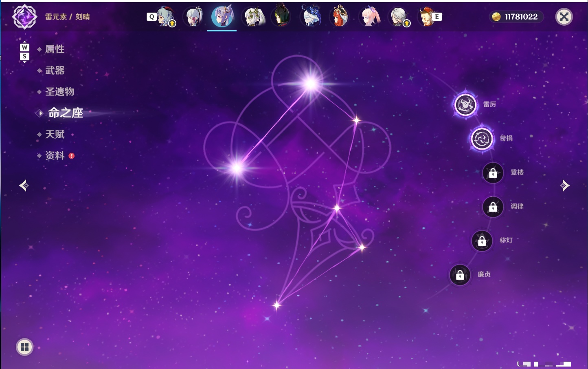The image size is (588, 369).
Task: Open the 雷厉 constellation node
Action: [x=465, y=105]
